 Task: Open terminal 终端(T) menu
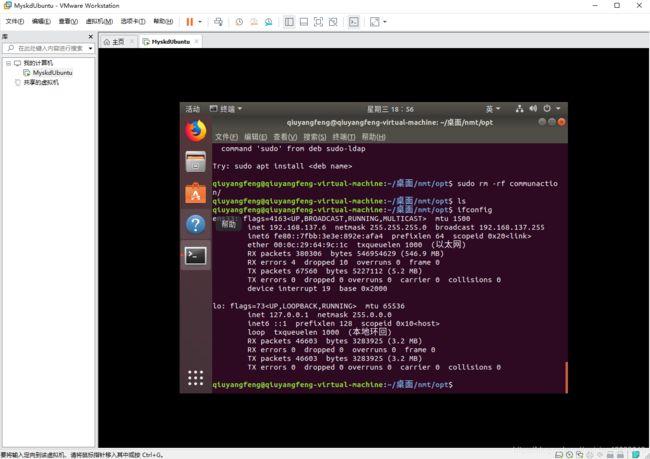pyautogui.click(x=344, y=137)
